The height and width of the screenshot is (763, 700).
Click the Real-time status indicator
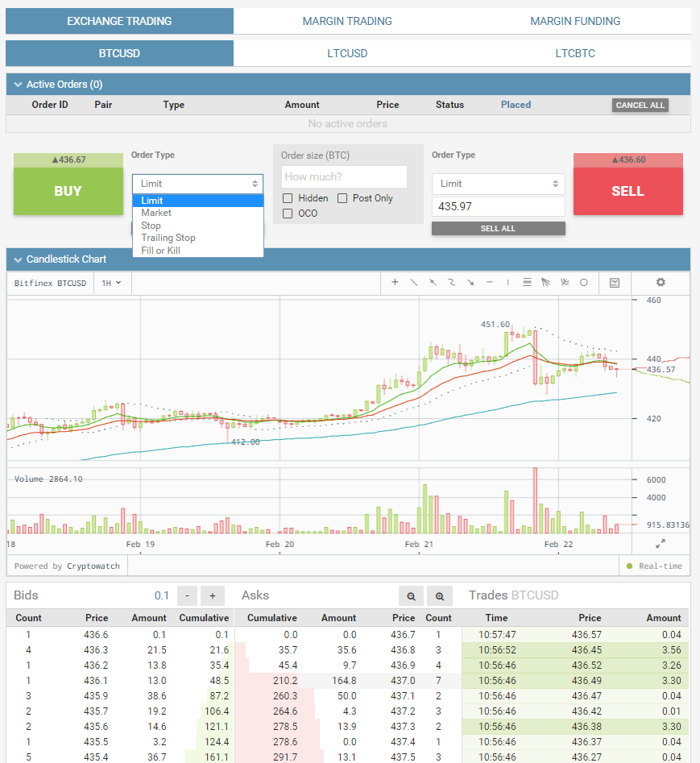click(x=655, y=566)
